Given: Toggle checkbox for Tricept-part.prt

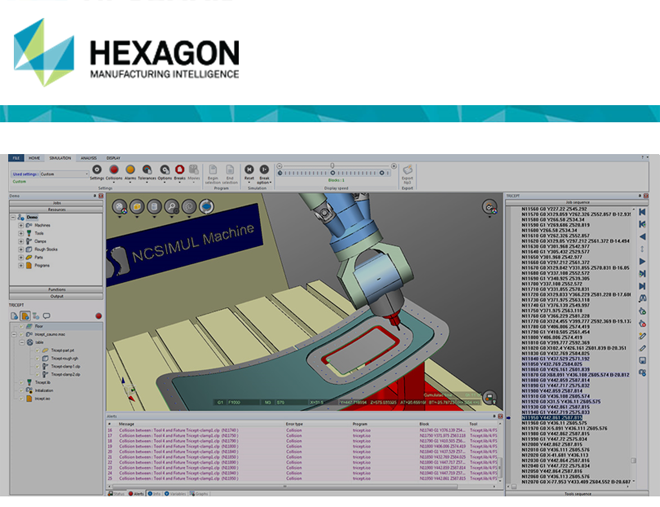Looking at the screenshot, I should coord(37,350).
